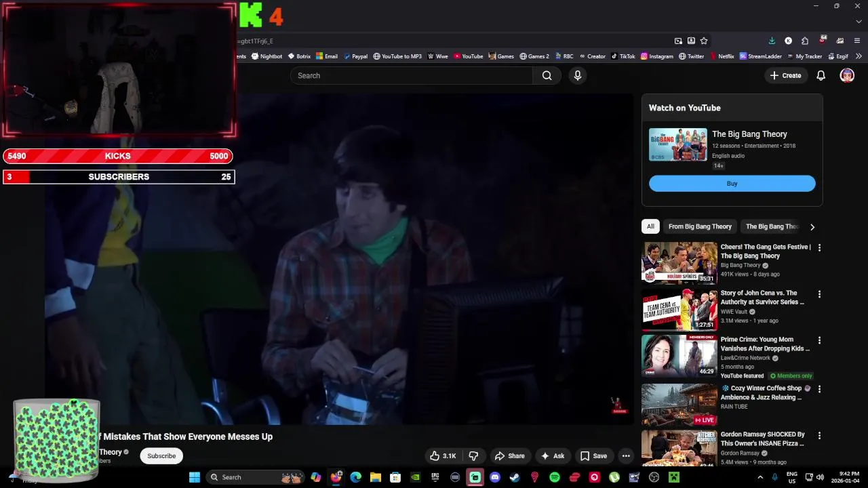
Task: Open Team Cena vs Team Authority thumbnail
Action: pos(679,309)
